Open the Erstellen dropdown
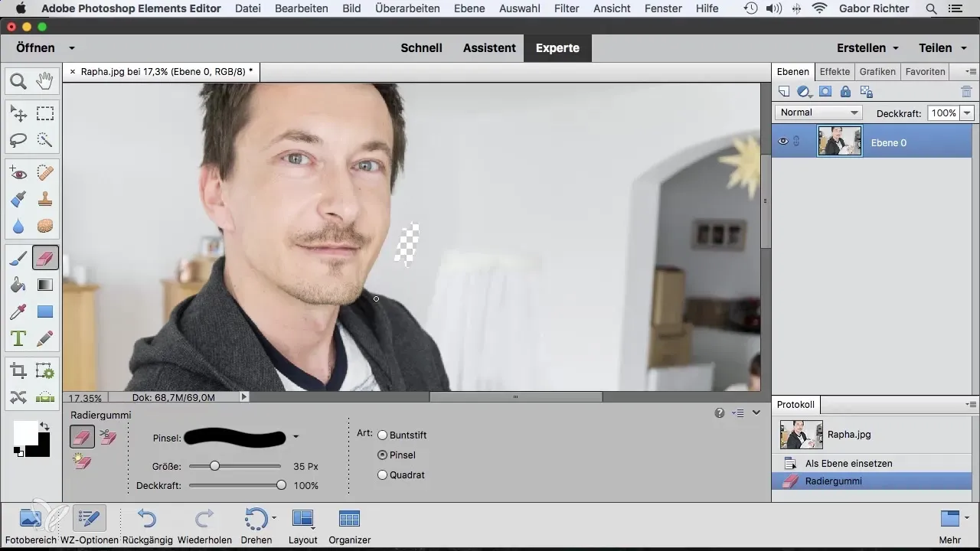This screenshot has width=980, height=551. (867, 47)
